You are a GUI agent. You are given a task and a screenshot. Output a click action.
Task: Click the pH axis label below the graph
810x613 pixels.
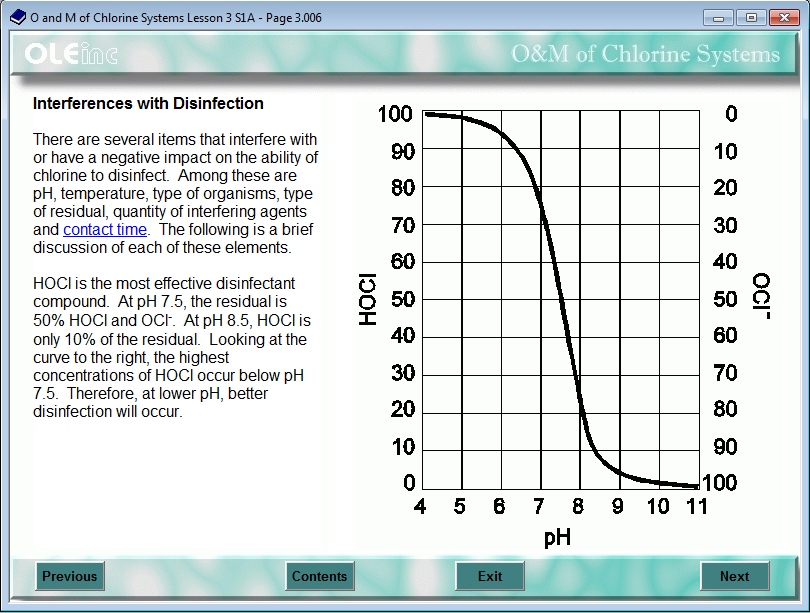coord(557,537)
